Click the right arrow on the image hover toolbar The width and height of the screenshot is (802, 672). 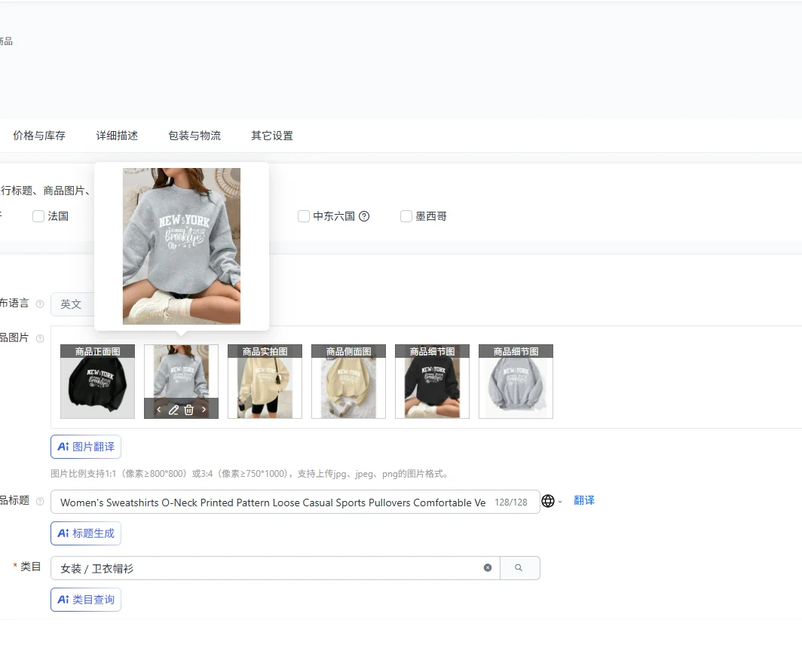click(204, 410)
